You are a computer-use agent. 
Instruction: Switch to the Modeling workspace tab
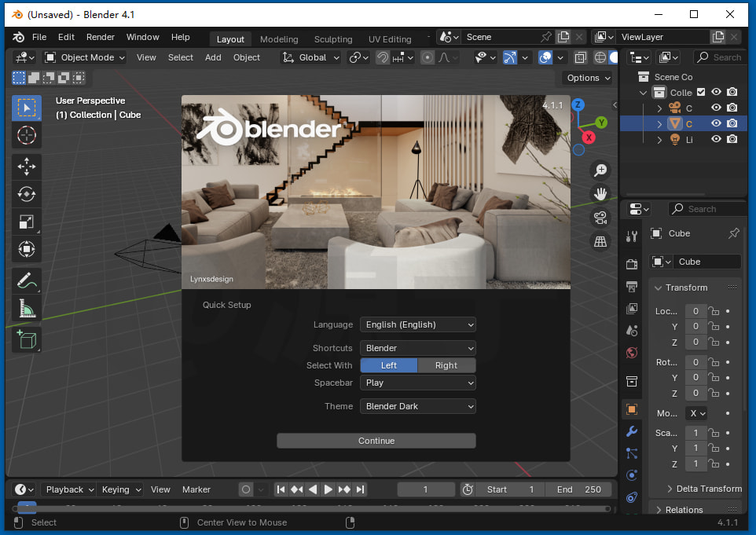279,39
